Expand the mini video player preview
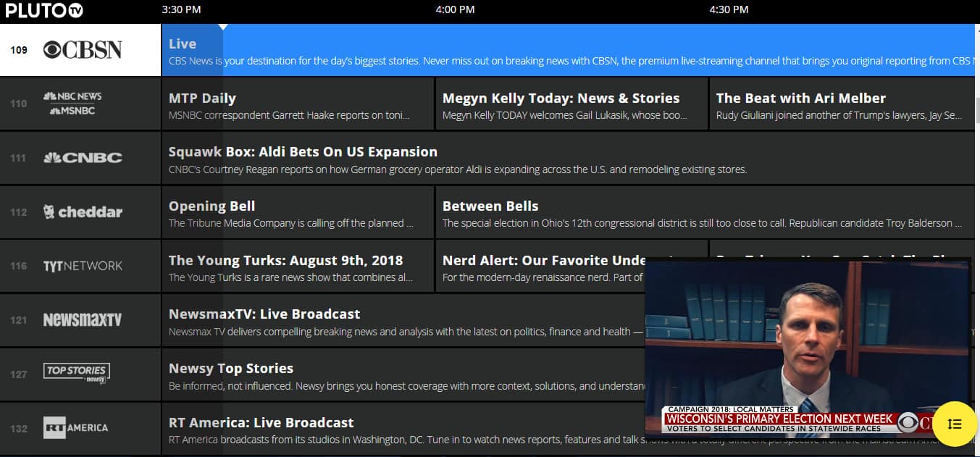Screen dimensions: 980x457 point(807,348)
